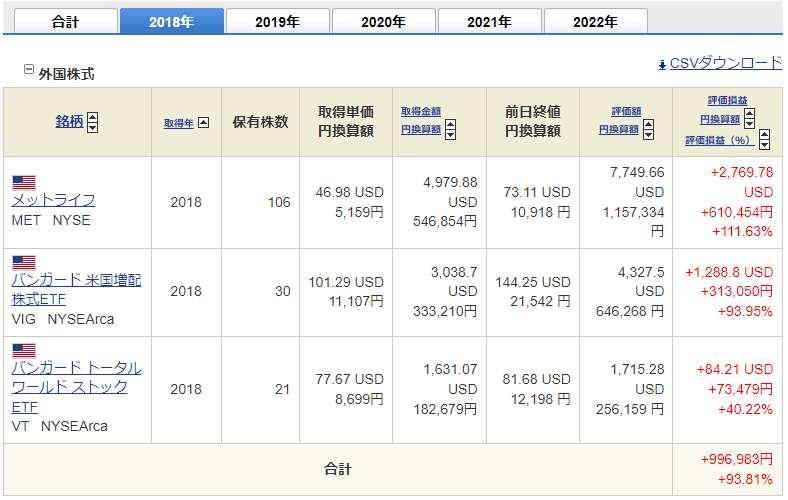
Task: Open バンガード 米国増配株式ETF link
Action: 76,289
